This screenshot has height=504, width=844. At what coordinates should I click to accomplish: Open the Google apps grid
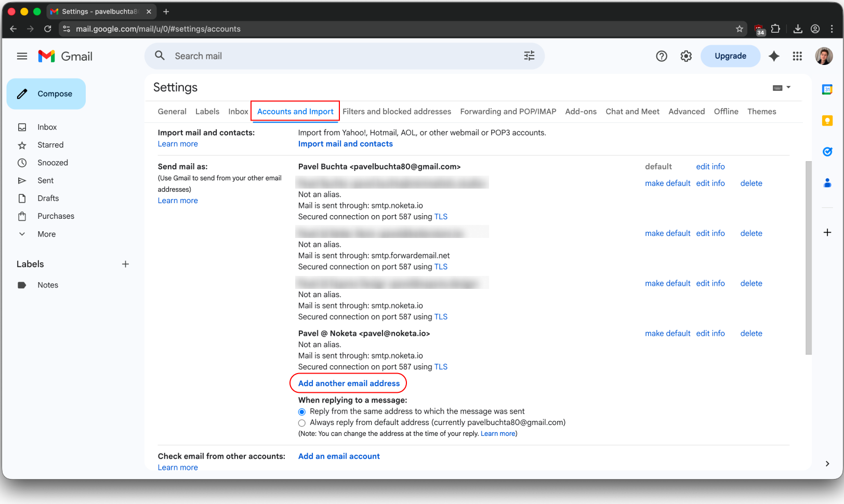(797, 56)
